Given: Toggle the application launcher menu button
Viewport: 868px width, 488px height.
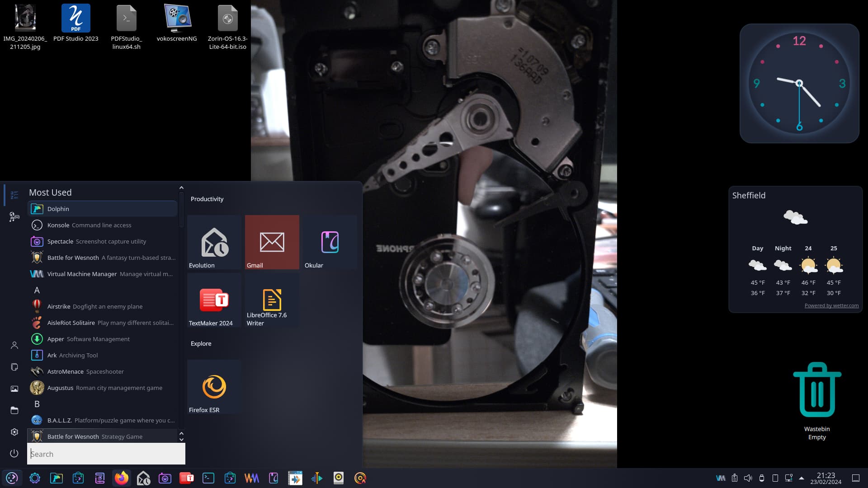Looking at the screenshot, I should (12, 478).
